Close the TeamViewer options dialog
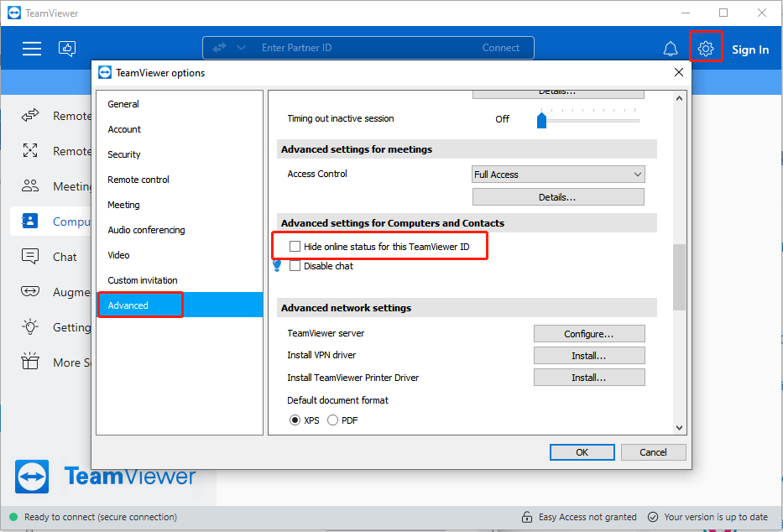The image size is (783, 532). [679, 72]
